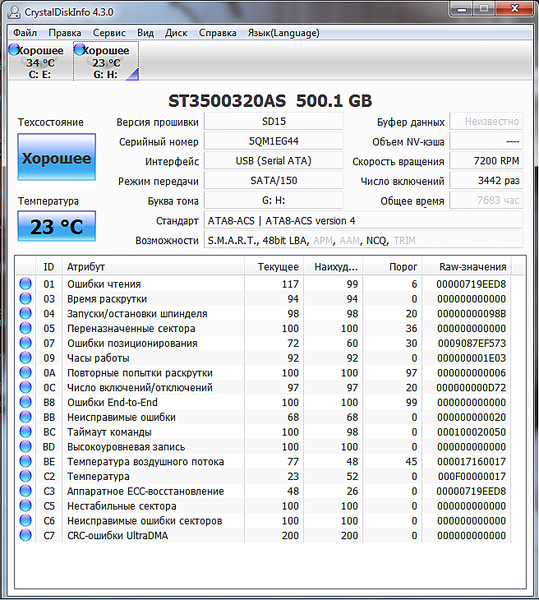Click status orb for Таймаут команды row
The height and width of the screenshot is (600, 539).
coord(26,432)
